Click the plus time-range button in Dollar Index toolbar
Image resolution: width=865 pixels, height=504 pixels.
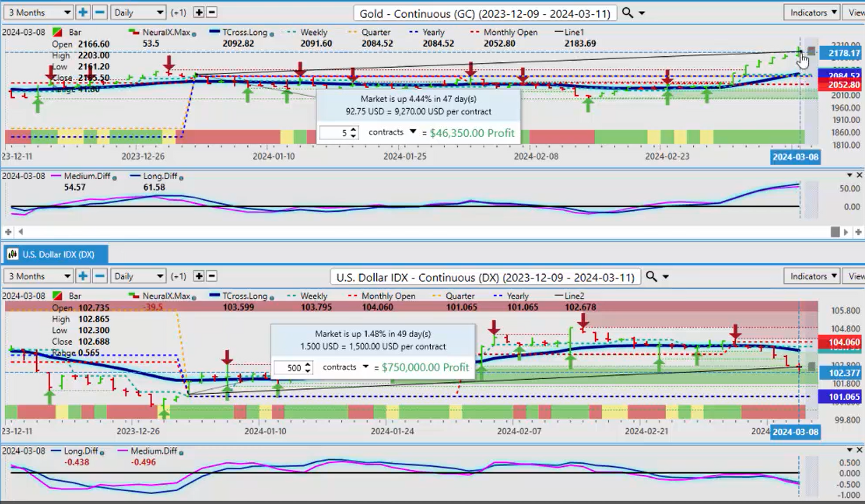[x=83, y=276]
